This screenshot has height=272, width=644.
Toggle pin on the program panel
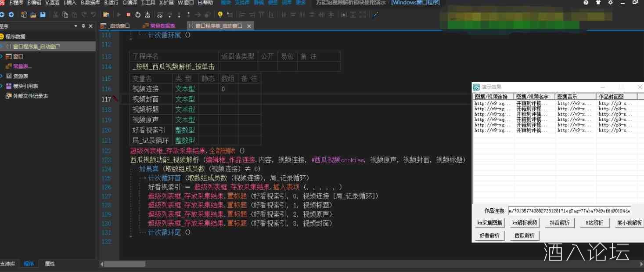(x=83, y=26)
